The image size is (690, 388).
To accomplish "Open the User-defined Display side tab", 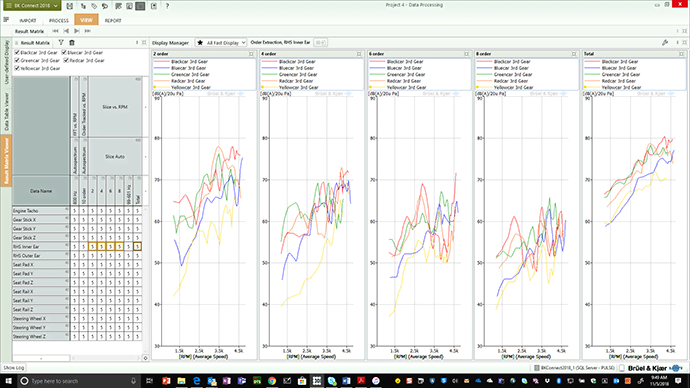I will (6, 62).
